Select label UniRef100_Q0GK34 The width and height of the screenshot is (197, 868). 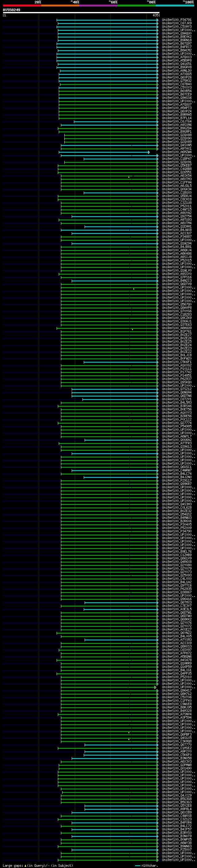point(176,189)
